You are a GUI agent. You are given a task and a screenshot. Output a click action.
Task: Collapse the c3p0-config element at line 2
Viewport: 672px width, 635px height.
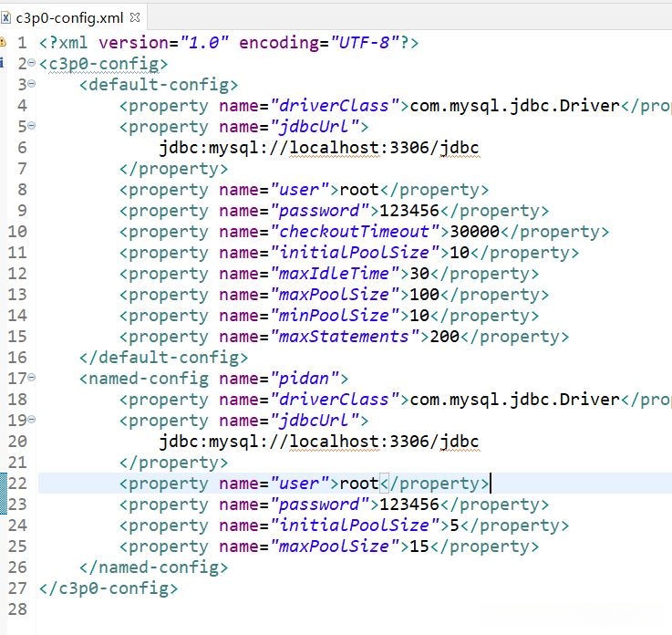(32, 63)
